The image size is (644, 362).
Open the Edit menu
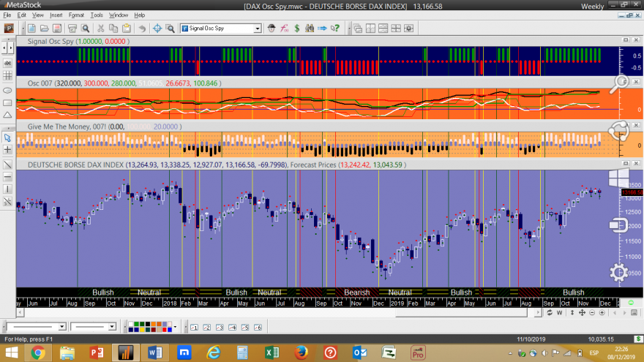pyautogui.click(x=21, y=15)
